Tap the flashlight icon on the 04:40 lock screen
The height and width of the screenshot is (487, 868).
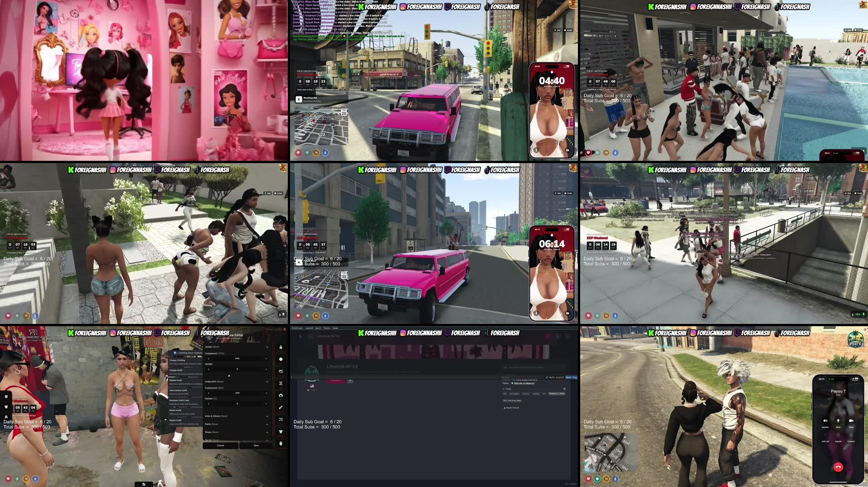[x=536, y=150]
